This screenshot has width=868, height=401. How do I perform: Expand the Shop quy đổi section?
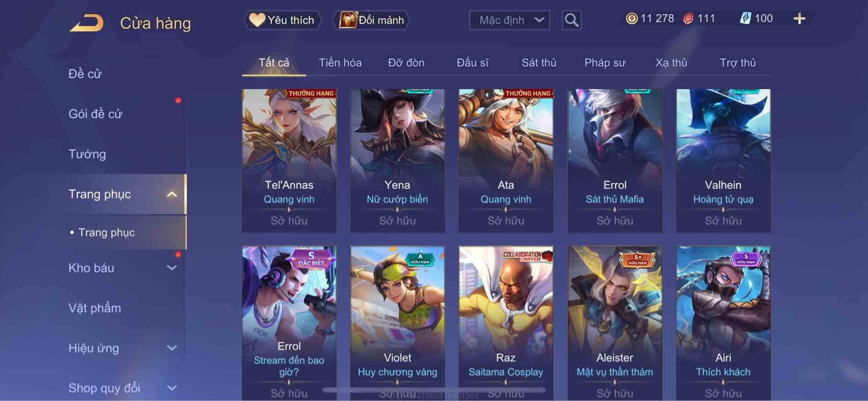click(171, 388)
